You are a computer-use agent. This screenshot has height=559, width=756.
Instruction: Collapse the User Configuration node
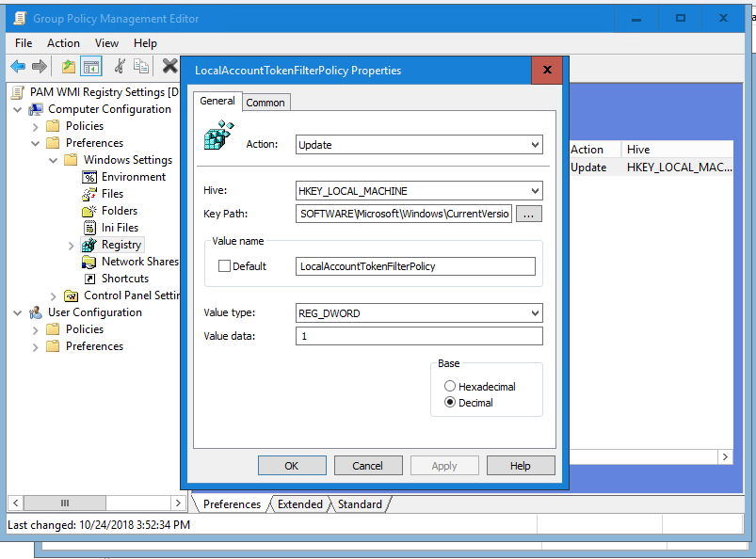coord(18,312)
